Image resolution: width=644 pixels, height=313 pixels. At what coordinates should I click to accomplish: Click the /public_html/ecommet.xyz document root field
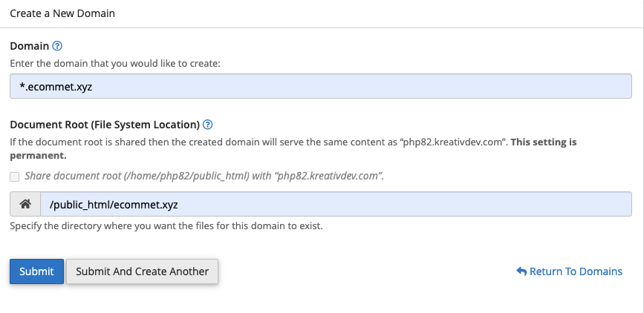334,204
